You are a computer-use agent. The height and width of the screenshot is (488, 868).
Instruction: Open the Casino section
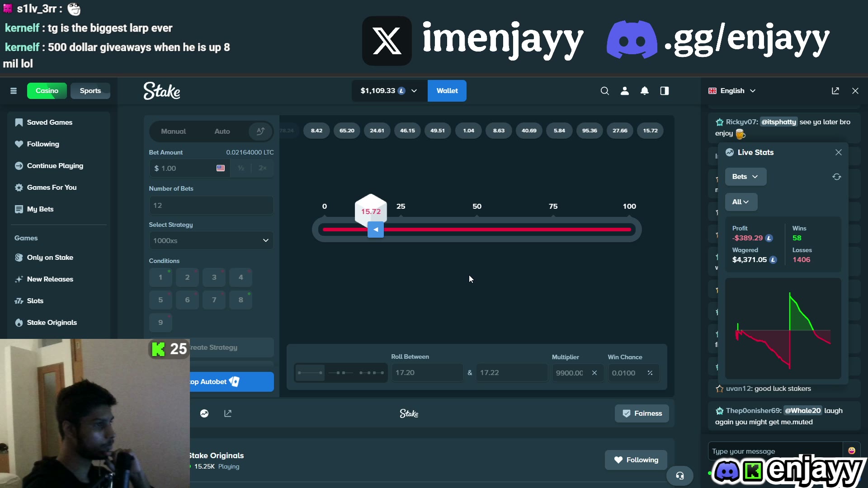tap(47, 91)
